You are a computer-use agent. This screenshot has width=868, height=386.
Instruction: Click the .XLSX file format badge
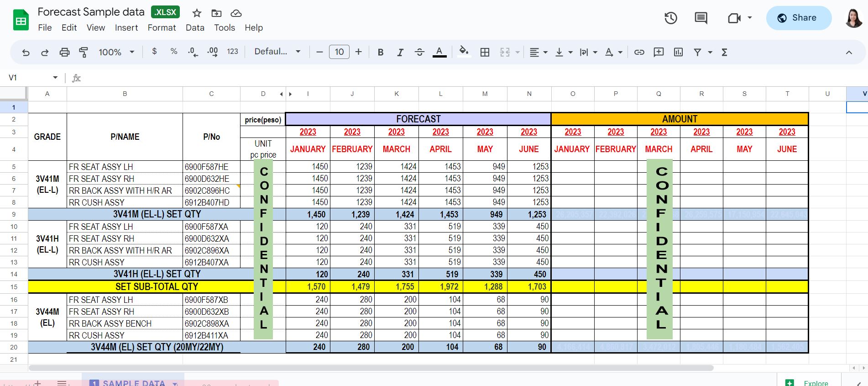[x=165, y=12]
